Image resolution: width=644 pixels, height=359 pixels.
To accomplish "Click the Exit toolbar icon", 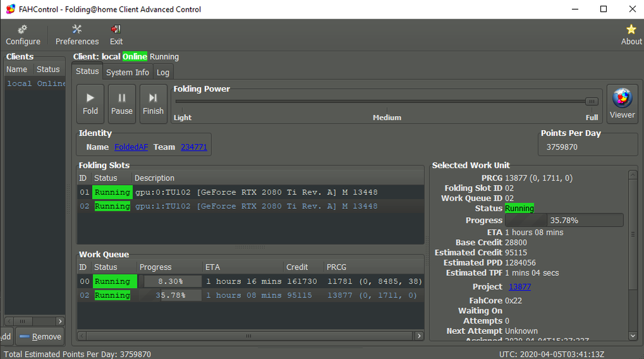I will coord(116,35).
